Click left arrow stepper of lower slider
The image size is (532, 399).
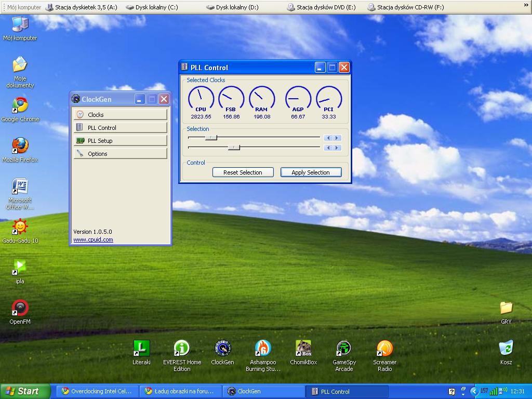point(328,148)
